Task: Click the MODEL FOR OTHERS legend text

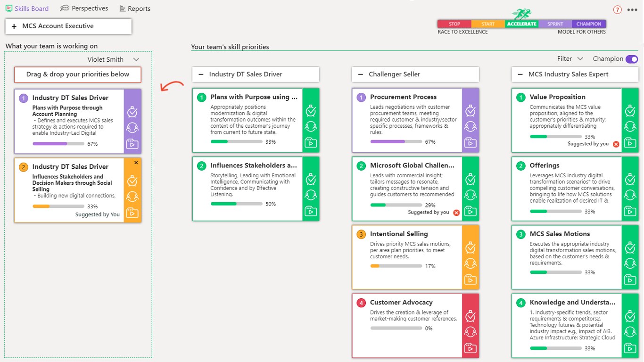Action: click(x=582, y=32)
